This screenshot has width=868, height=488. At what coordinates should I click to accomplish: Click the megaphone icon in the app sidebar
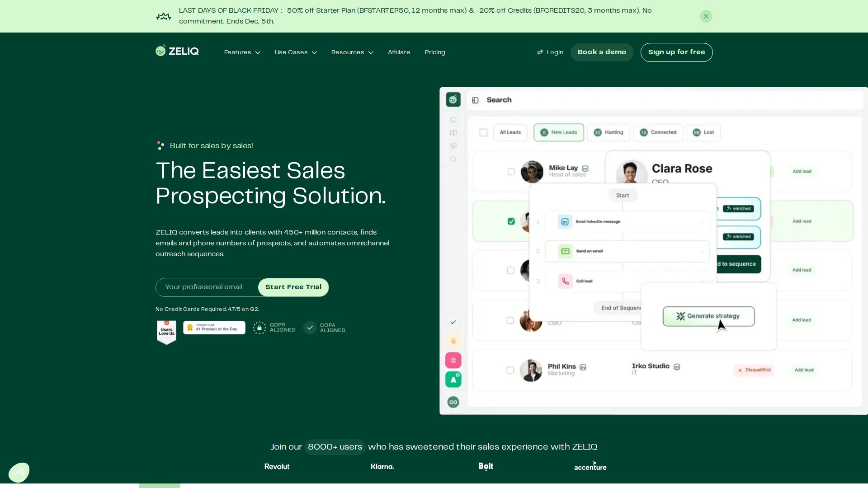click(453, 145)
